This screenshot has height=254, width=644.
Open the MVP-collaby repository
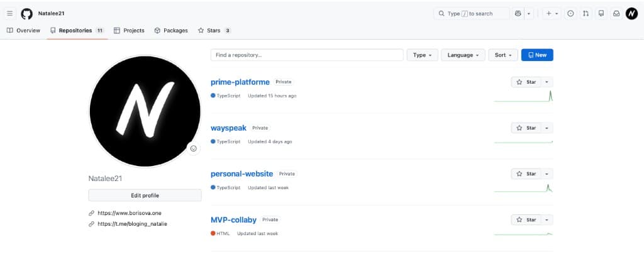(x=233, y=220)
